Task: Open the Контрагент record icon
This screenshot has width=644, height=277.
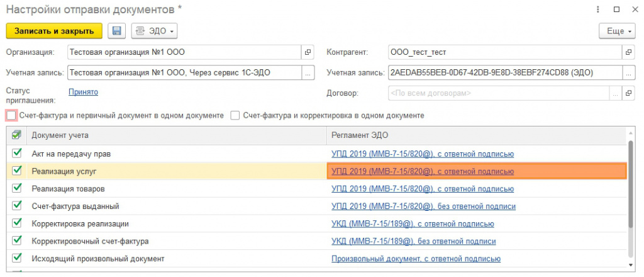Action: point(627,52)
